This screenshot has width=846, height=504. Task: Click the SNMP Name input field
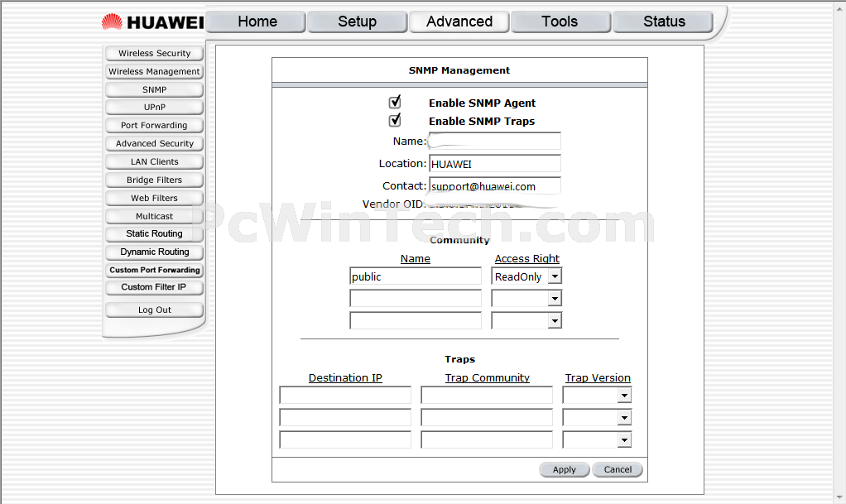495,142
